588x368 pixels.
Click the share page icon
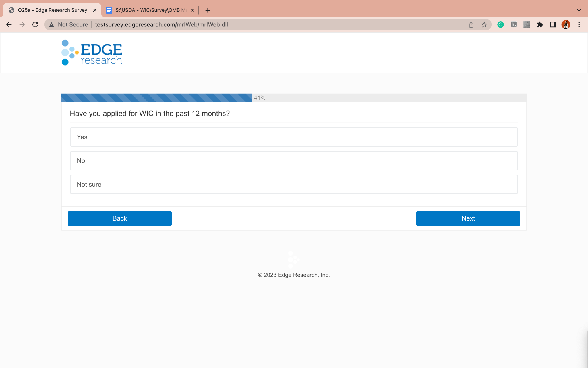471,25
